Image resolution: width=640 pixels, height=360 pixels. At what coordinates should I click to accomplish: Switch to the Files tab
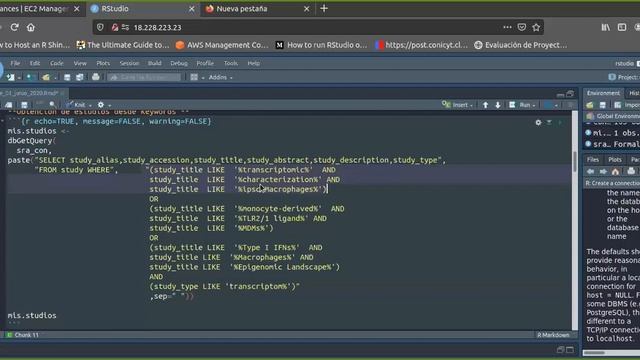tap(593, 160)
